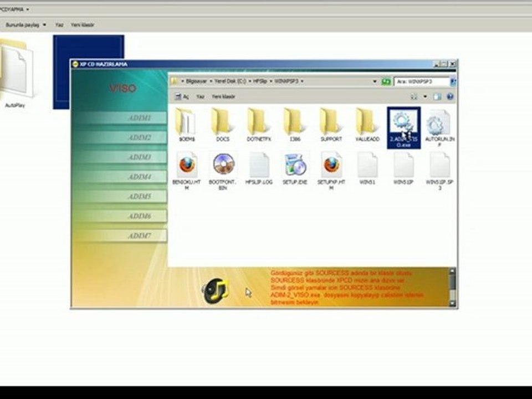Screen dimensions: 532x399
Task: Open the view options dropdown arrow
Action: coord(425,96)
